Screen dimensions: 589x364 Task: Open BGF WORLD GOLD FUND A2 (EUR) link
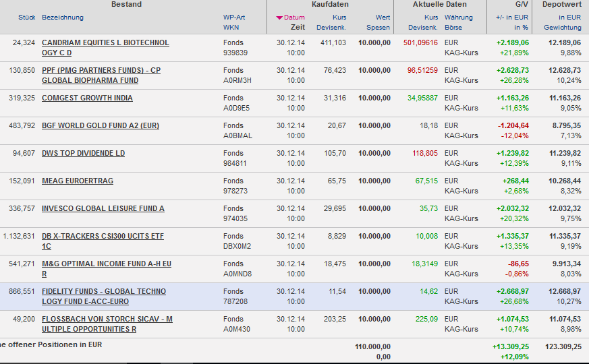(x=101, y=125)
